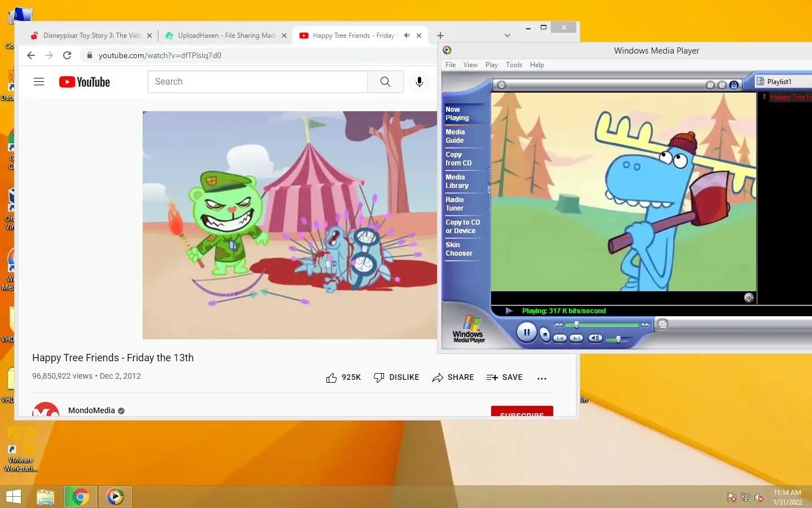The image size is (812, 508).
Task: Open a new Chrome tab
Action: click(440, 36)
